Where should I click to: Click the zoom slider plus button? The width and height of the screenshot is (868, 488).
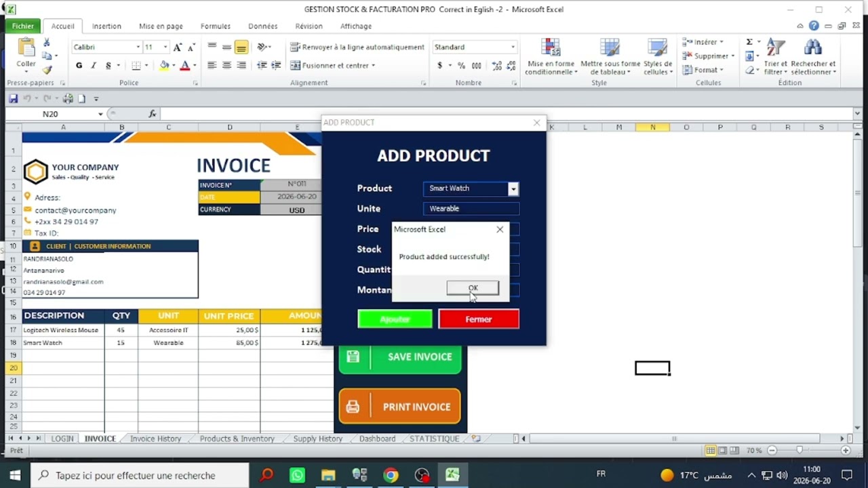click(x=846, y=451)
